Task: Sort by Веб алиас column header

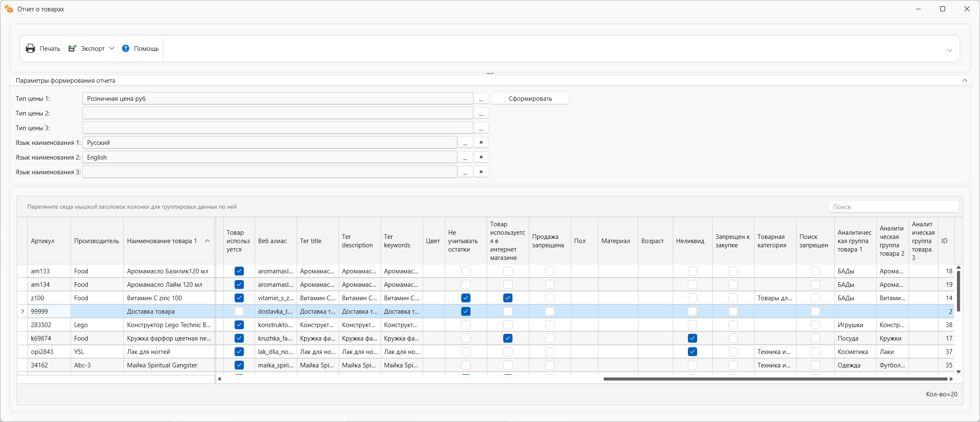Action: click(275, 241)
